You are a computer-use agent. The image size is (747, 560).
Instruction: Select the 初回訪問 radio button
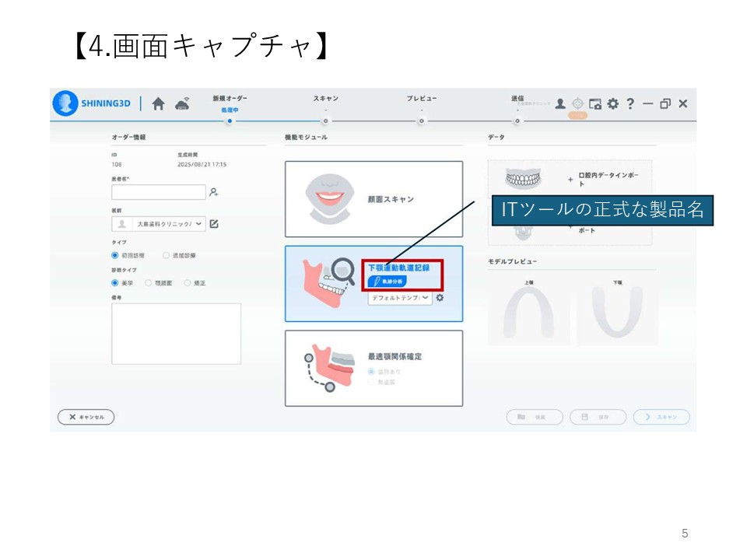tap(115, 255)
